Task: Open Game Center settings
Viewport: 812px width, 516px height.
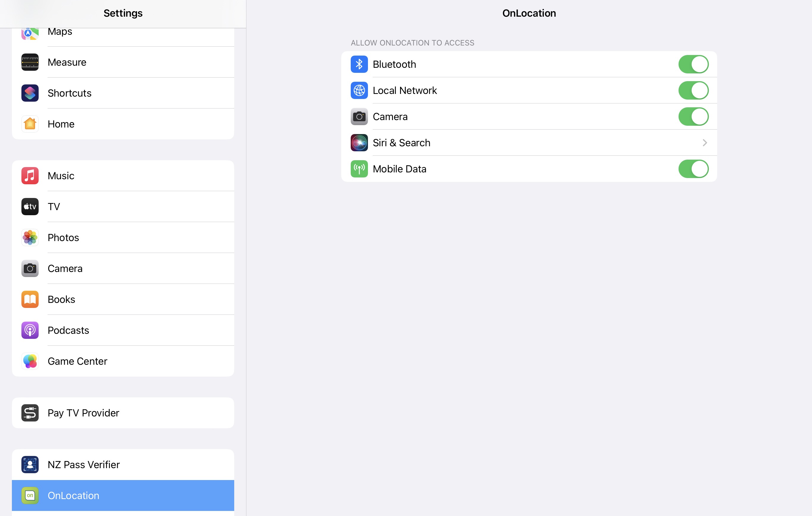Action: pyautogui.click(x=123, y=361)
